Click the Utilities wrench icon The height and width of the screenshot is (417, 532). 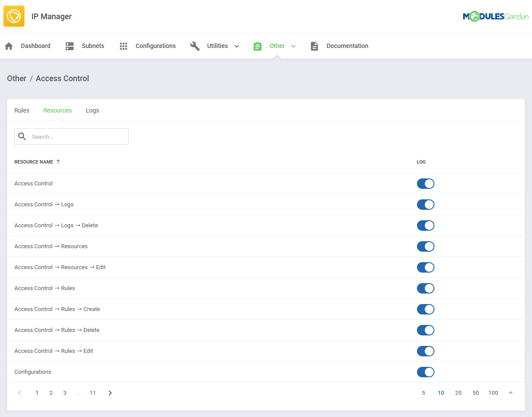click(x=195, y=46)
